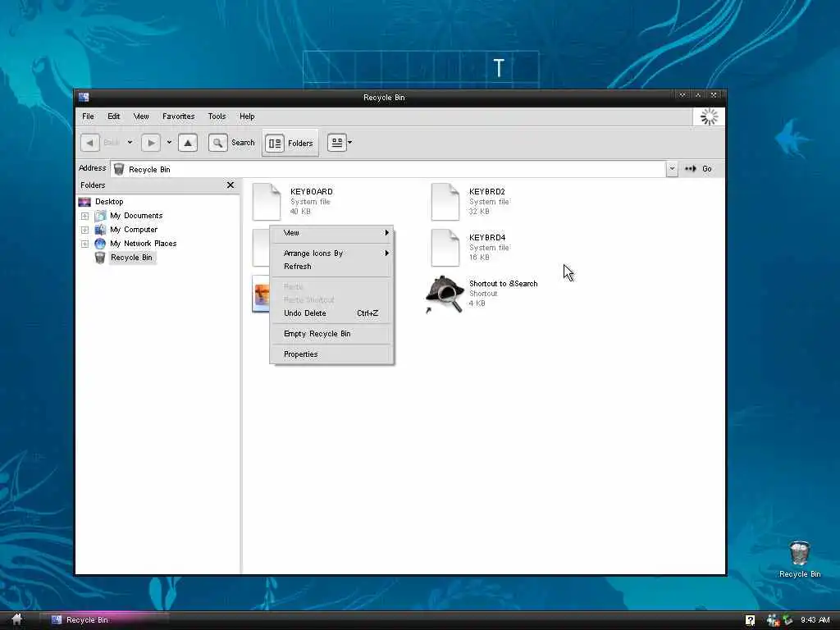Open View submenu in context menu
Screen dimensions: 840x630
[x=331, y=232]
